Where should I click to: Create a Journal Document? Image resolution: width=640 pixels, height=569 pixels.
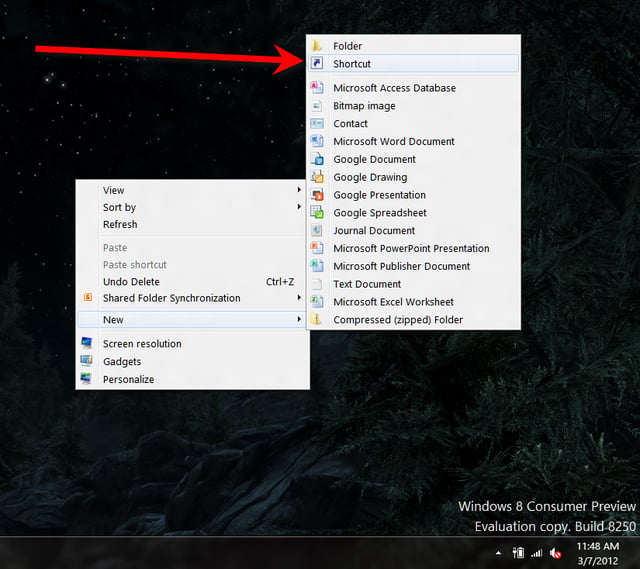click(413, 231)
